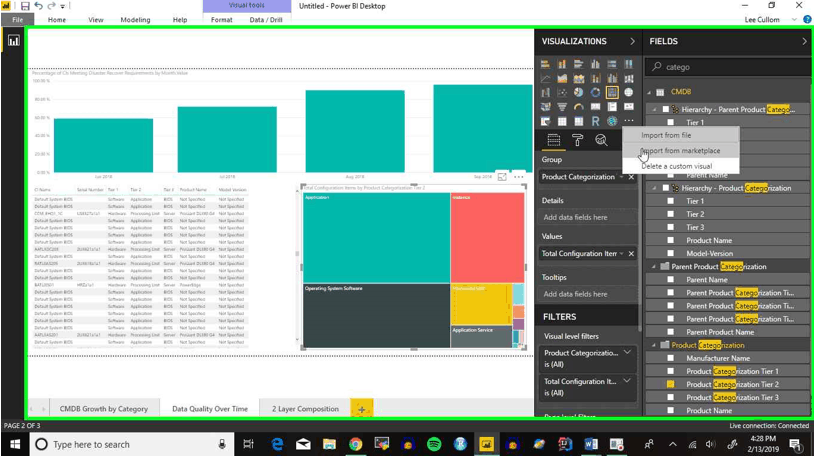Add a new report page
816x456 pixels.
point(362,409)
